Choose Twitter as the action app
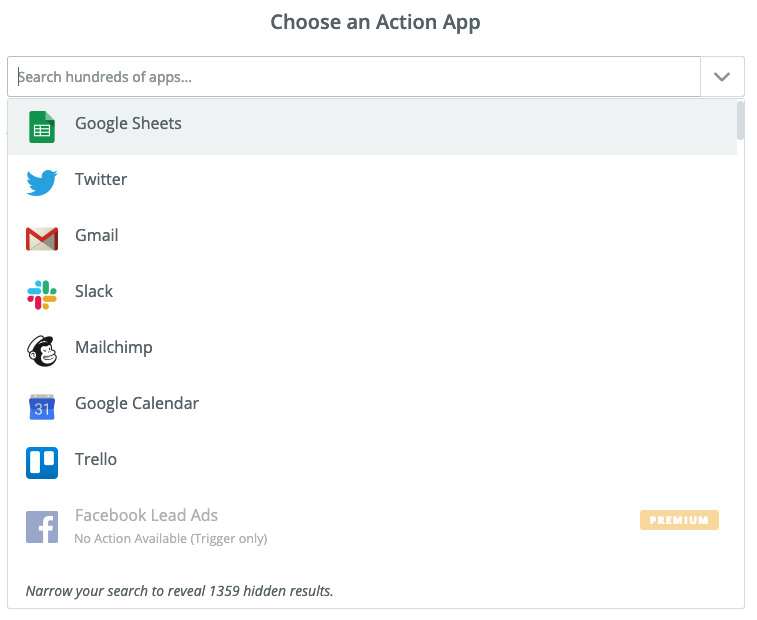The height and width of the screenshot is (620, 757). pyautogui.click(x=101, y=180)
